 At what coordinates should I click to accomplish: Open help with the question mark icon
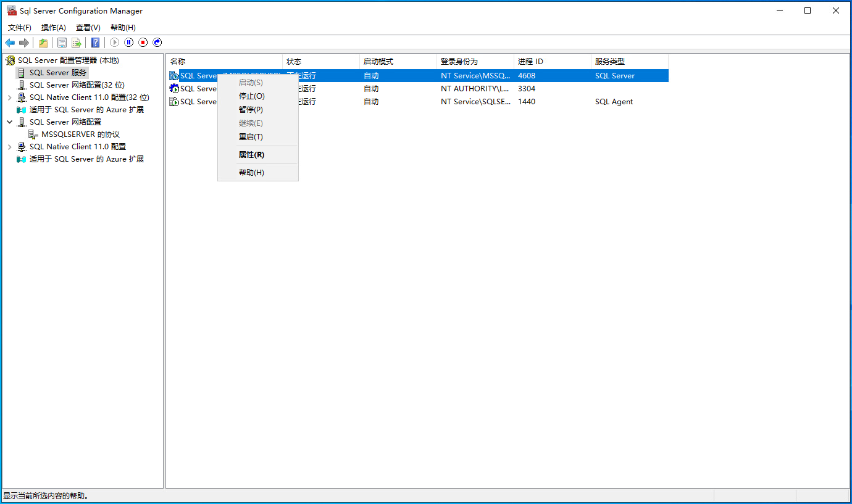point(96,43)
